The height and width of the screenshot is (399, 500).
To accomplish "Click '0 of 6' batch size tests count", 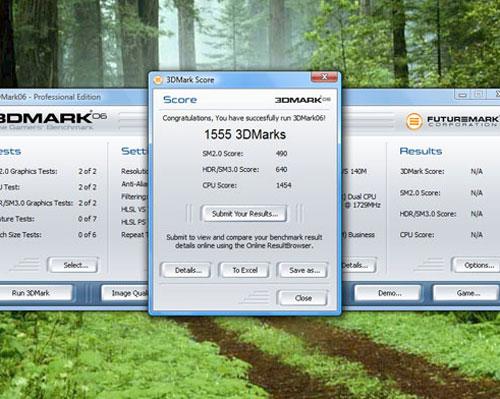I will (x=87, y=235).
